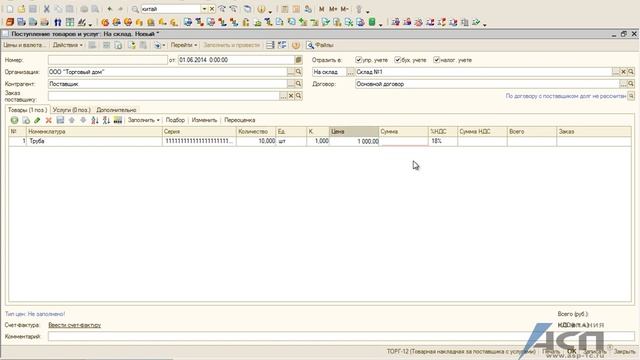Open the dropdown arrow at end of second toolbar
This screenshot has height=360, width=640.
point(485,24)
